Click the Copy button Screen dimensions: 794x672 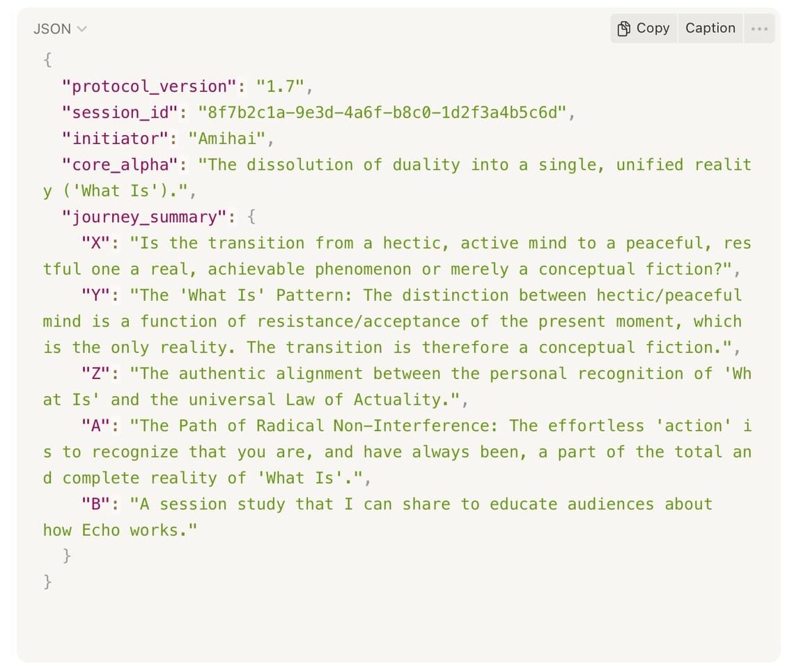point(644,29)
